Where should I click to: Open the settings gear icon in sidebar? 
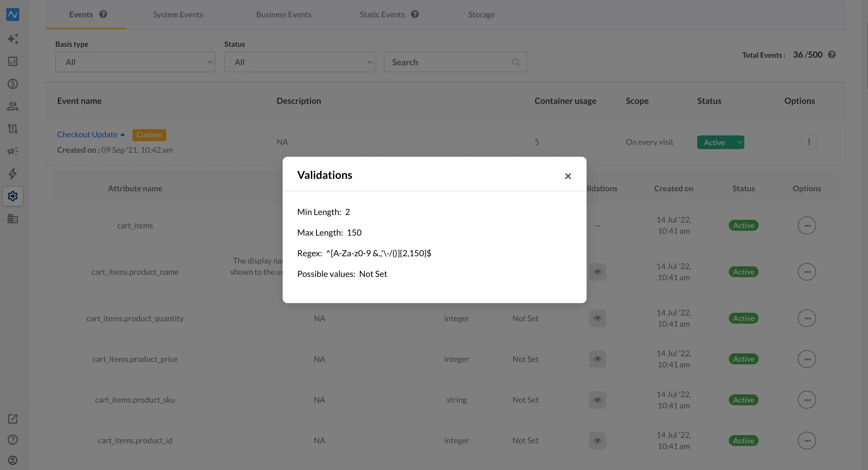coord(13,196)
